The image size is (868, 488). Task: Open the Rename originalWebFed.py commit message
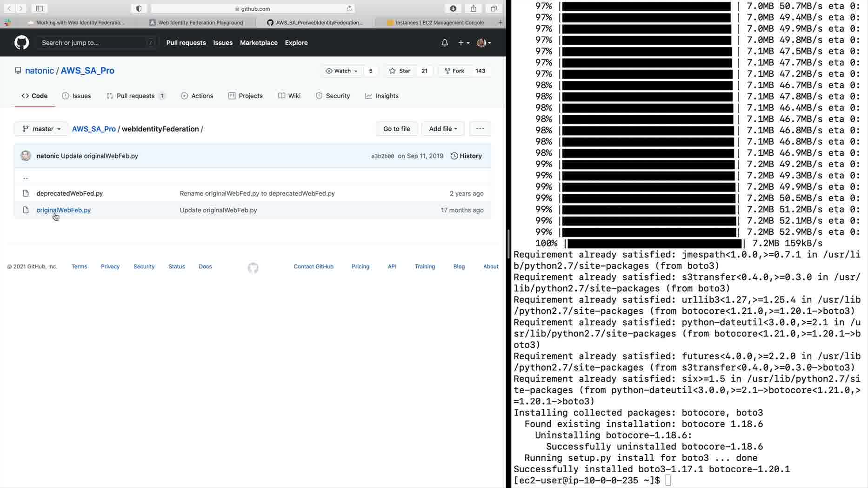(x=257, y=193)
